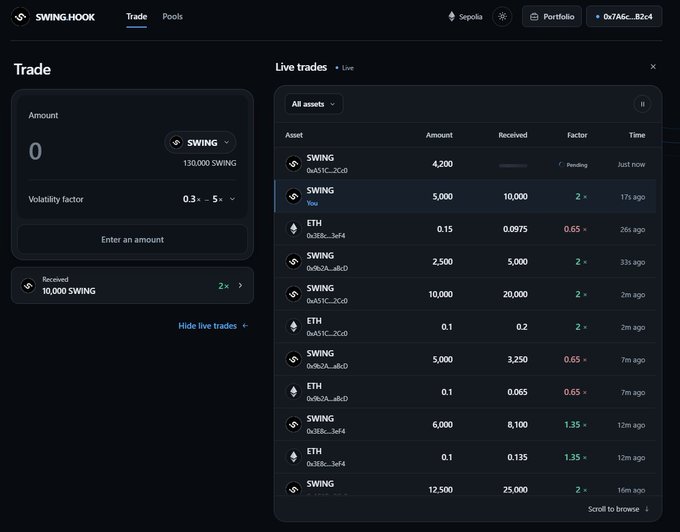Click the '16m ago' time entry
680x532 pixels.
tap(631, 490)
